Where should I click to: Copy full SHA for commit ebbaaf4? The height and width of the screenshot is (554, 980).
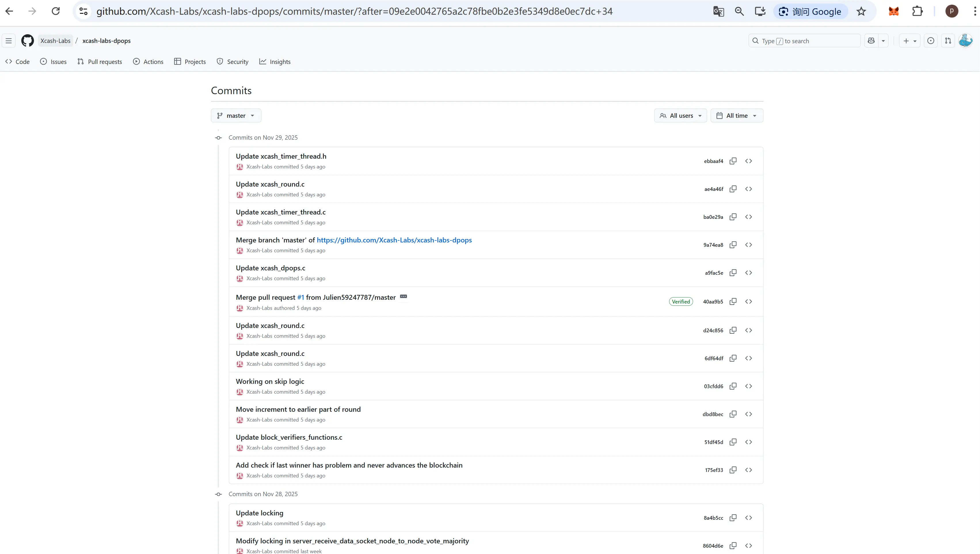coord(733,161)
